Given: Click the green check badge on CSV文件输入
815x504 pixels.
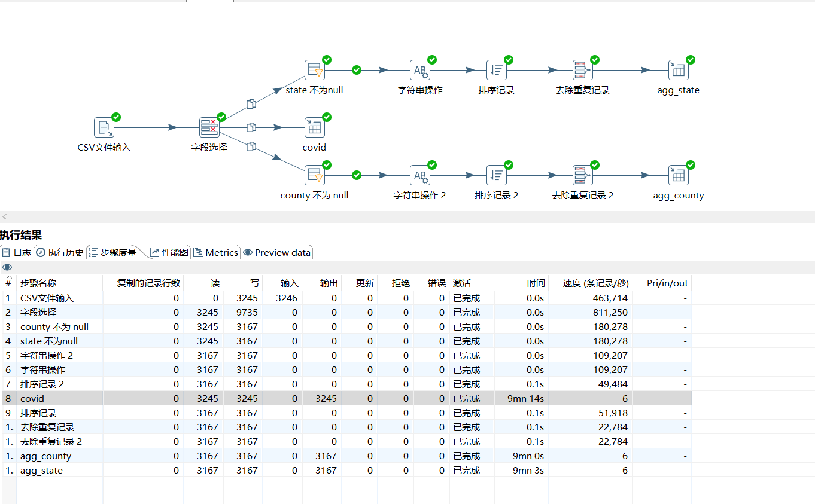Looking at the screenshot, I should (x=116, y=117).
